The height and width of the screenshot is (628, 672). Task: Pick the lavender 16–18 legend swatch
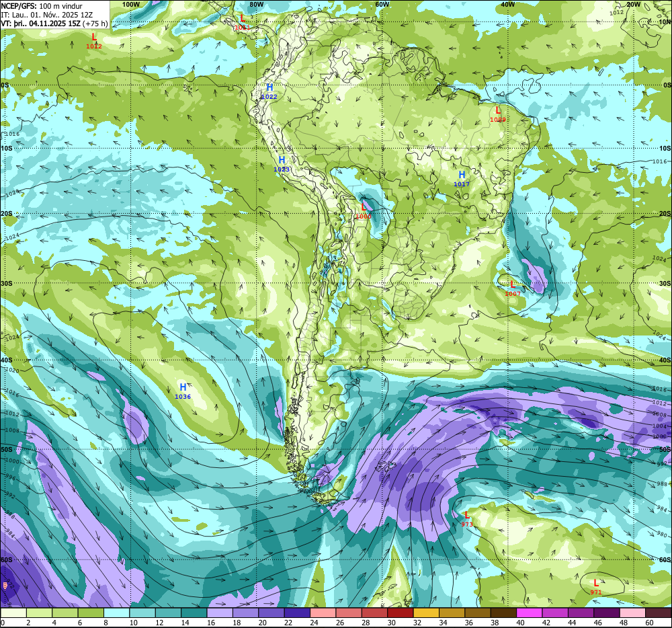(220, 613)
